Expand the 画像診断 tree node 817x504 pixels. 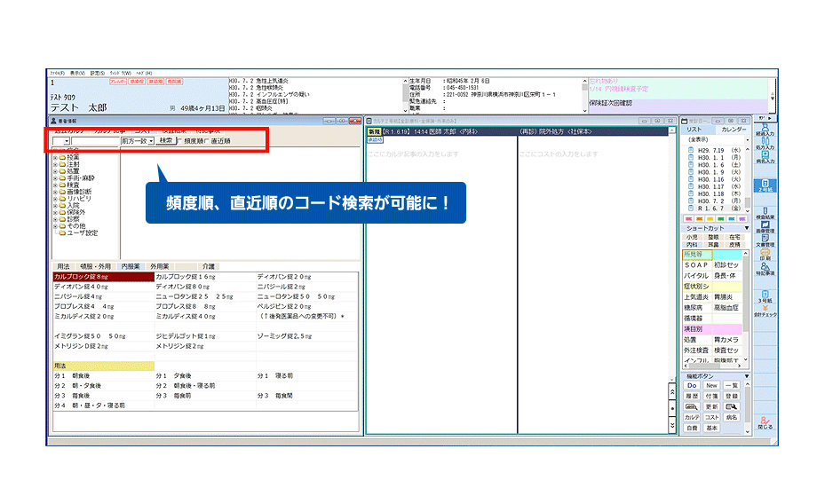coord(55,192)
